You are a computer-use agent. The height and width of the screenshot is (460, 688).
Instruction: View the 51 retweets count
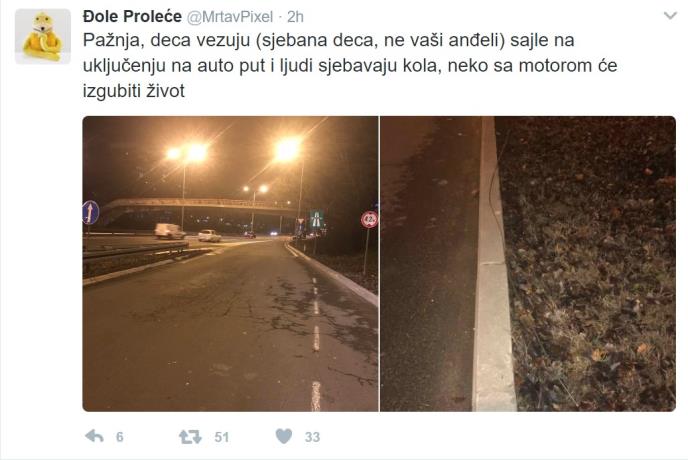pyautogui.click(x=222, y=437)
